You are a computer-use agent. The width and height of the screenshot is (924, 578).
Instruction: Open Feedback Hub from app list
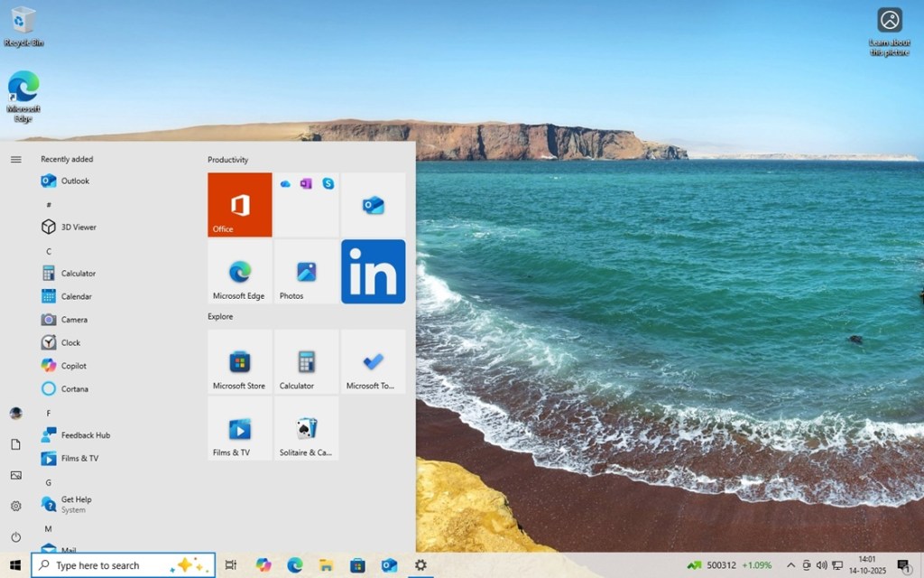tap(85, 435)
